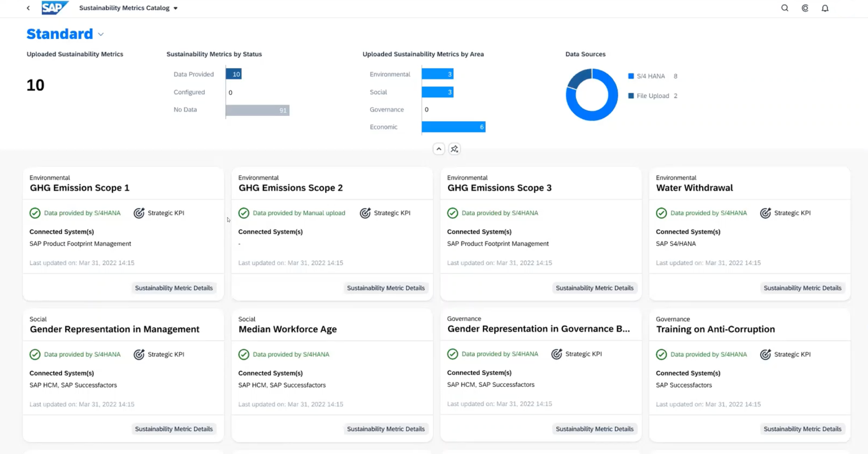The width and height of the screenshot is (868, 454).
Task: Click the GHG Emissions Scope 2 card title
Action: pos(291,187)
